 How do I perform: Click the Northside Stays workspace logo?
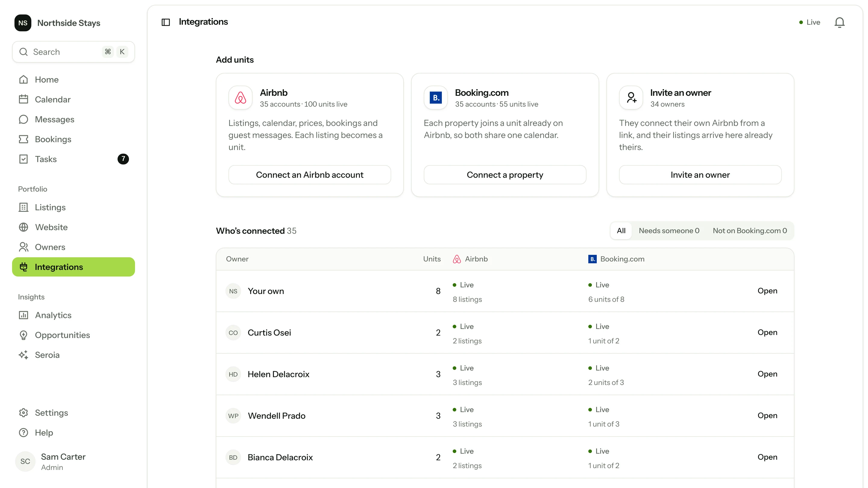pyautogui.click(x=23, y=23)
